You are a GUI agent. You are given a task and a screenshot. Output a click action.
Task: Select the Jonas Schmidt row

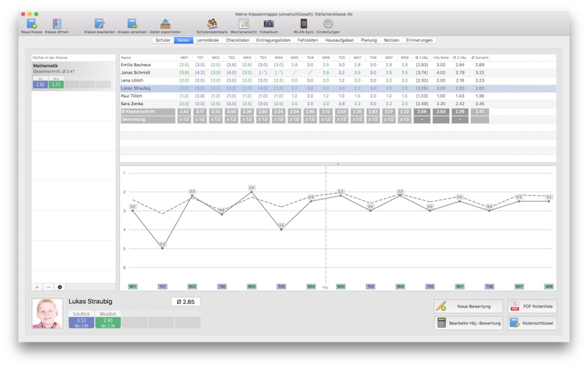(337, 73)
